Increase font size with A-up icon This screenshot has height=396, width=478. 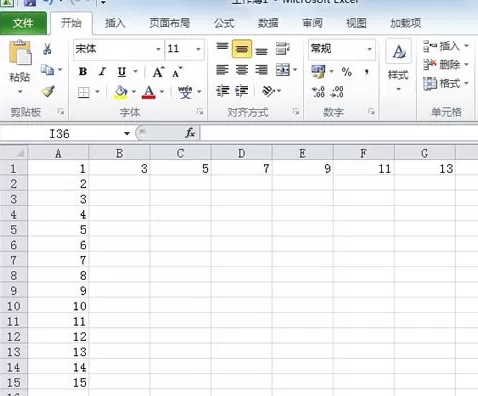[158, 72]
